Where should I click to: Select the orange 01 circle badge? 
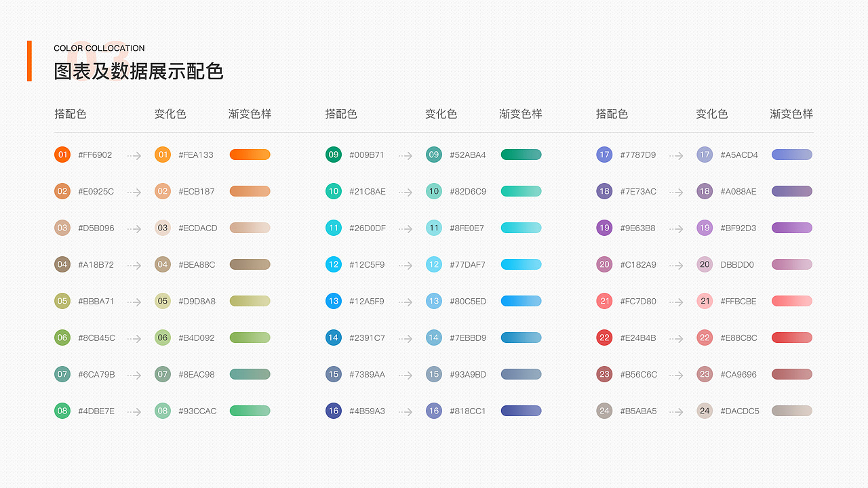pyautogui.click(x=62, y=155)
